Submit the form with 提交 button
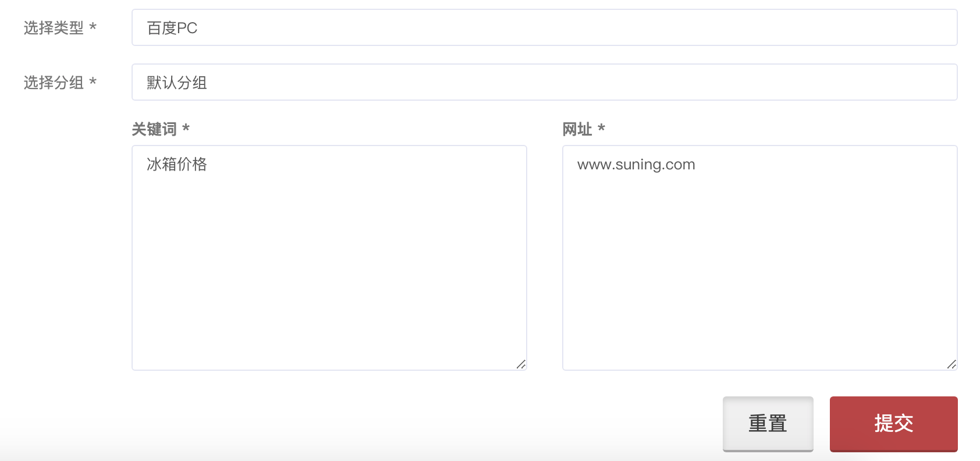980x461 pixels. pyautogui.click(x=893, y=424)
